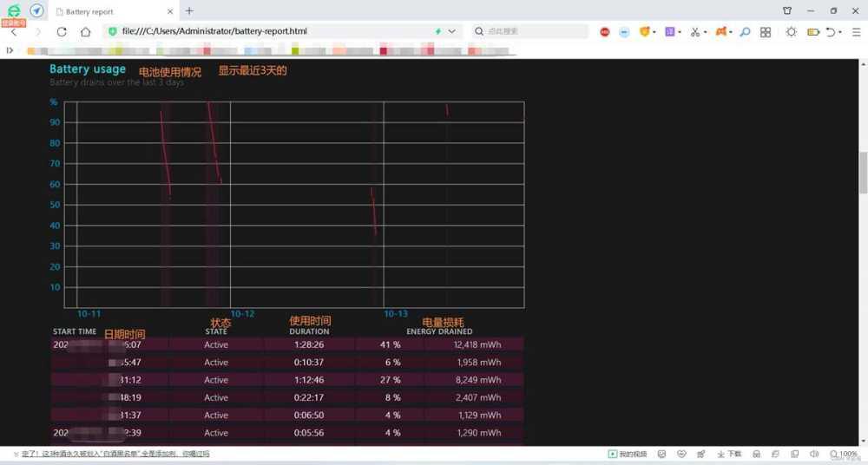868x465 pixels.
Task: Click the bottom news headline link
Action: click(115, 454)
